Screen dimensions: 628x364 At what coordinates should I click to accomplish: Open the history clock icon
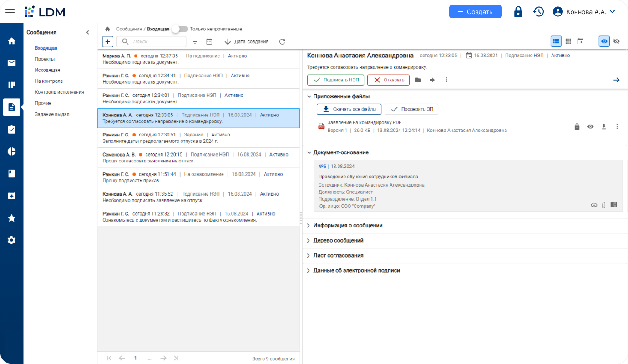539,12
